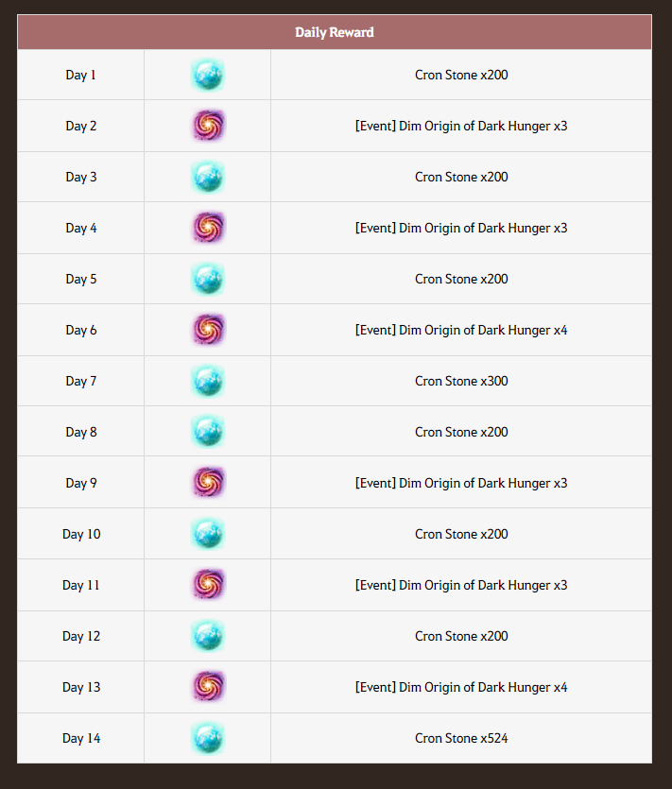The height and width of the screenshot is (789, 672).
Task: Click the Day 1 Cron Stone icon
Action: 207,75
